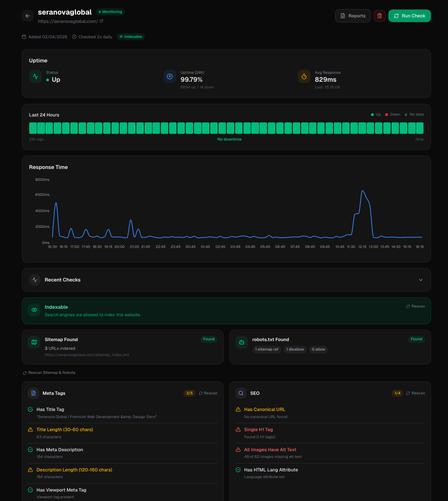Select 'Found' badge on Sitemap card
Viewport: 448px width, 501px height.
click(x=209, y=339)
